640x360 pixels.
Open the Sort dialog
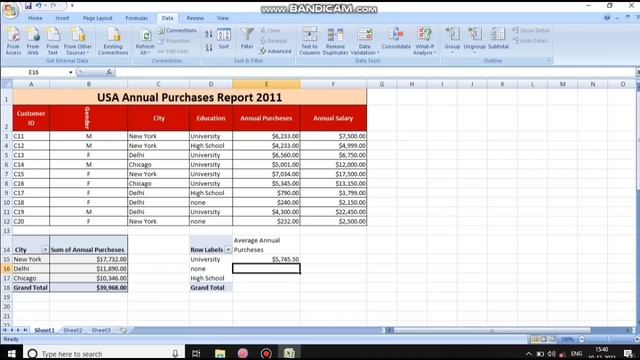point(224,39)
